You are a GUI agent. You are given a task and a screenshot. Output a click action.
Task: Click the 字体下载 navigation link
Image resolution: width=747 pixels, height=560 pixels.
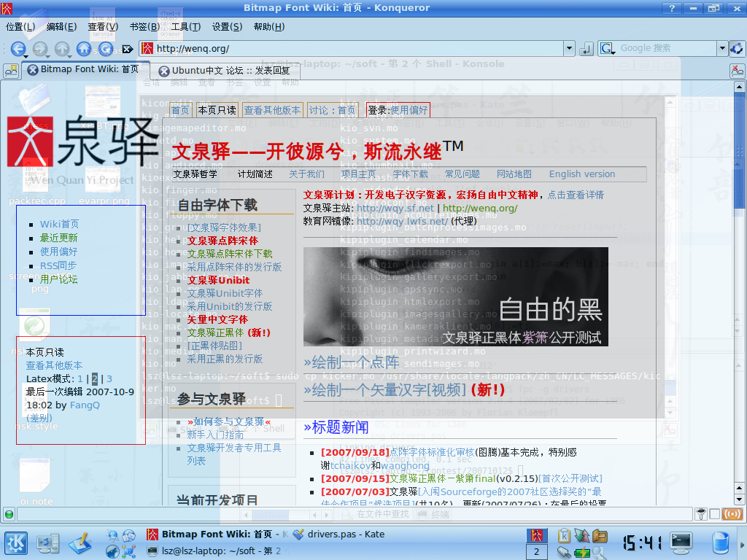tap(410, 174)
